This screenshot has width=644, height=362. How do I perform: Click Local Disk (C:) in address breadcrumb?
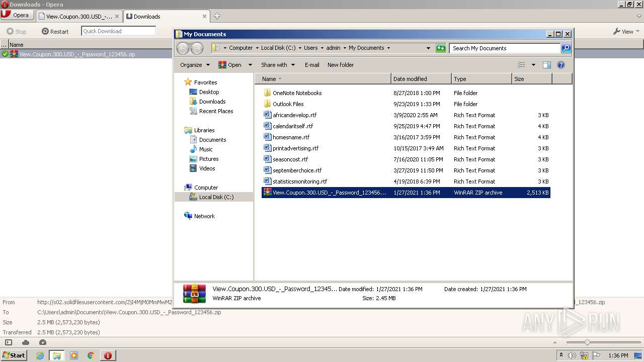pyautogui.click(x=278, y=48)
